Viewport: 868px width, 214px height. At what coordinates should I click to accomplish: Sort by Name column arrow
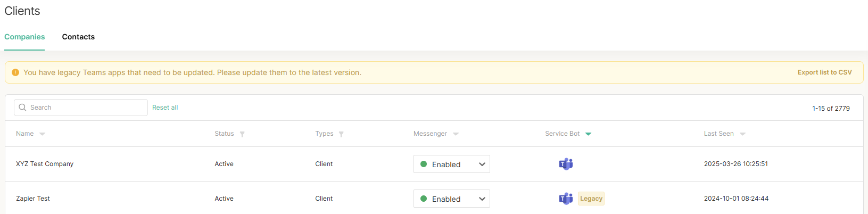click(43, 134)
